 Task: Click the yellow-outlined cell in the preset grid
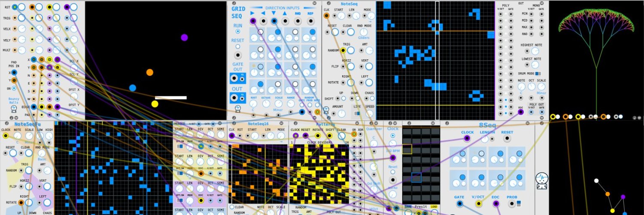coord(407,149)
